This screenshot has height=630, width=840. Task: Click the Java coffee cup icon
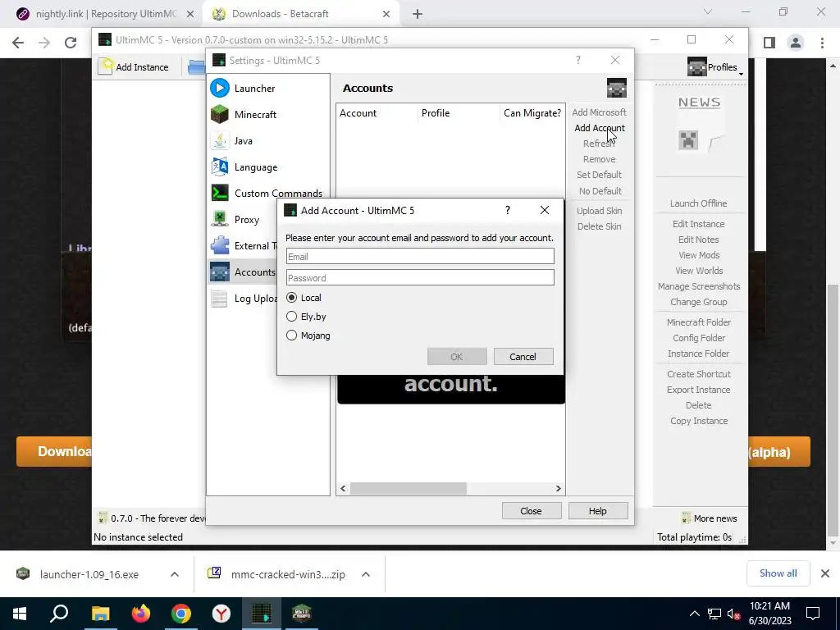pyautogui.click(x=220, y=140)
